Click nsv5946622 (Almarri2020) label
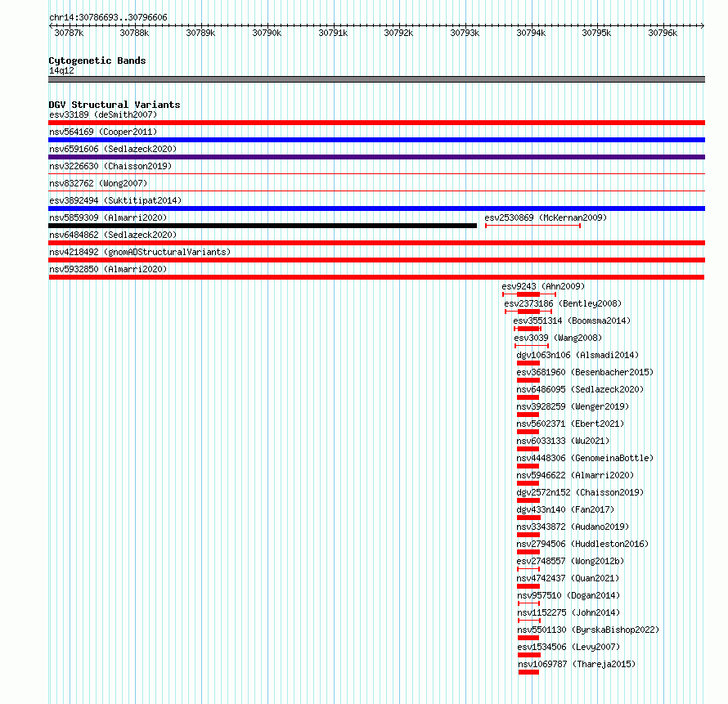This screenshot has height=704, width=728. (x=575, y=475)
